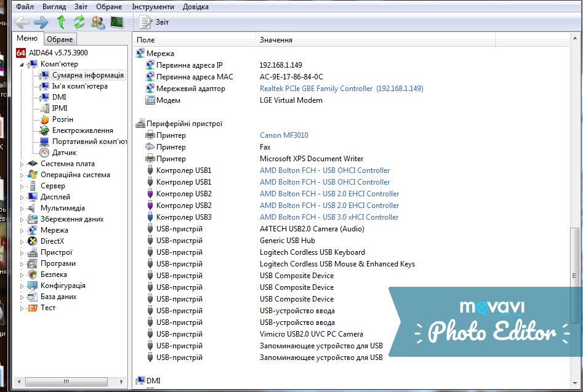Click the sidebar horizontal scrollbar right arrow
The width and height of the screenshot is (583, 392).
point(121,382)
